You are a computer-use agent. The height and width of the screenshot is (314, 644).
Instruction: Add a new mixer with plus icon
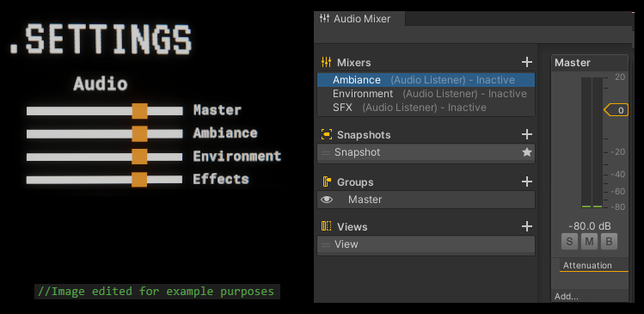(x=526, y=63)
